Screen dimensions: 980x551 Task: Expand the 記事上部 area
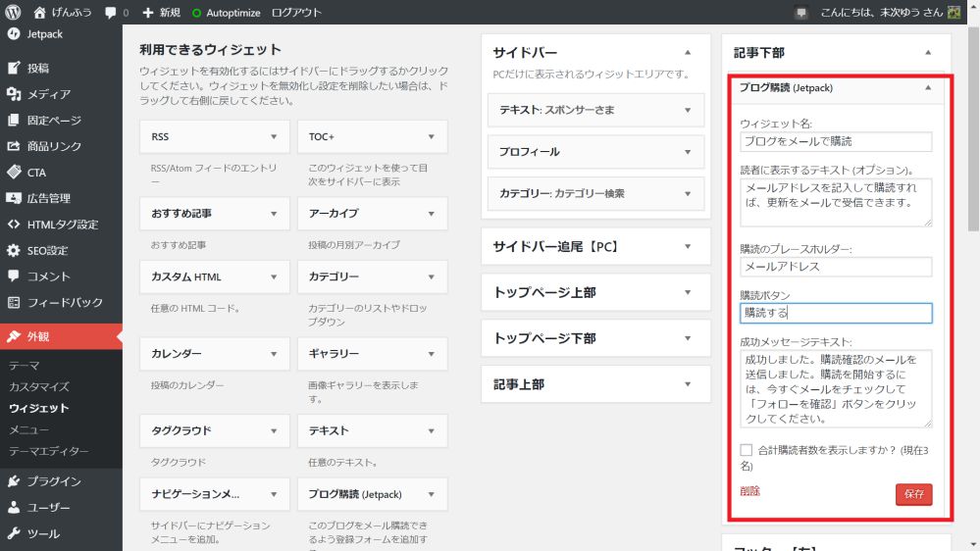pos(688,384)
